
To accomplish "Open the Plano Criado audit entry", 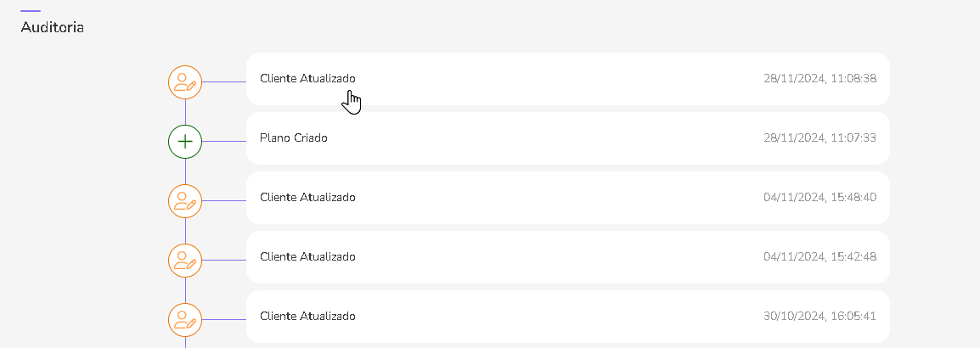I will [x=294, y=138].
